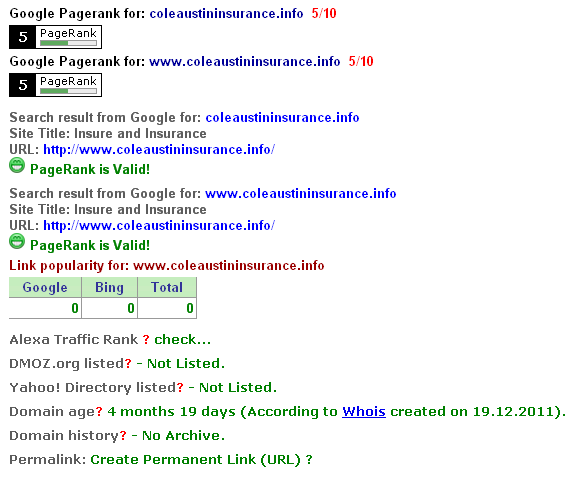The width and height of the screenshot is (573, 479).
Task: Open the second URL http://www.coleaustininsurance.info/ link
Action: coord(159,225)
